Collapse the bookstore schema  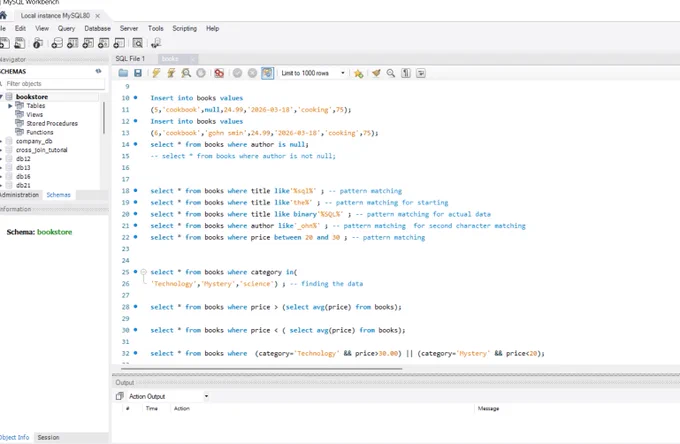tap(2, 97)
